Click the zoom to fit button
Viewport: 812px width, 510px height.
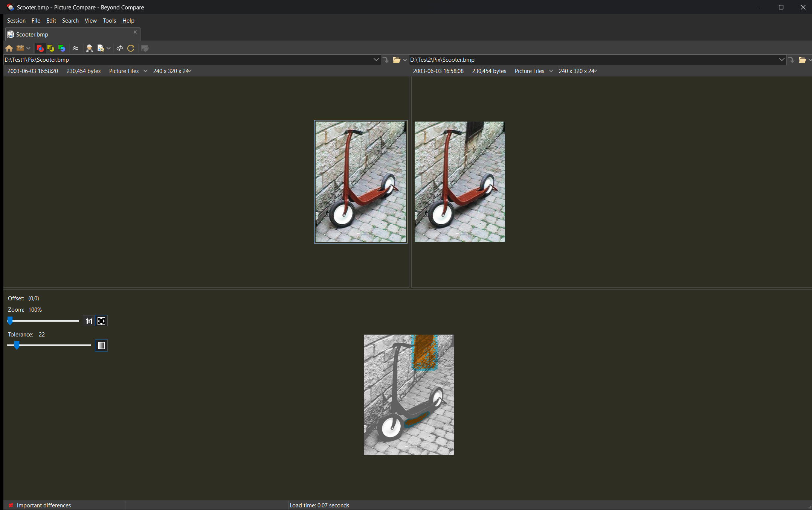coord(101,321)
